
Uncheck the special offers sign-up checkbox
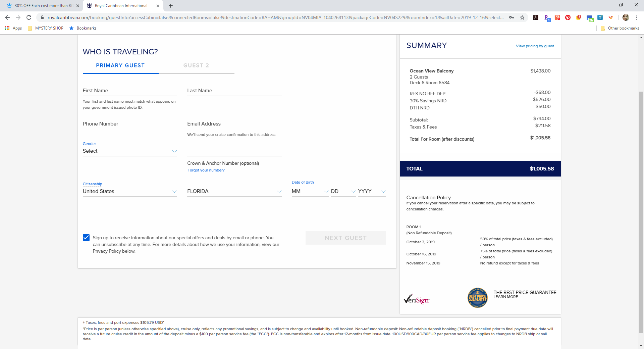86,238
